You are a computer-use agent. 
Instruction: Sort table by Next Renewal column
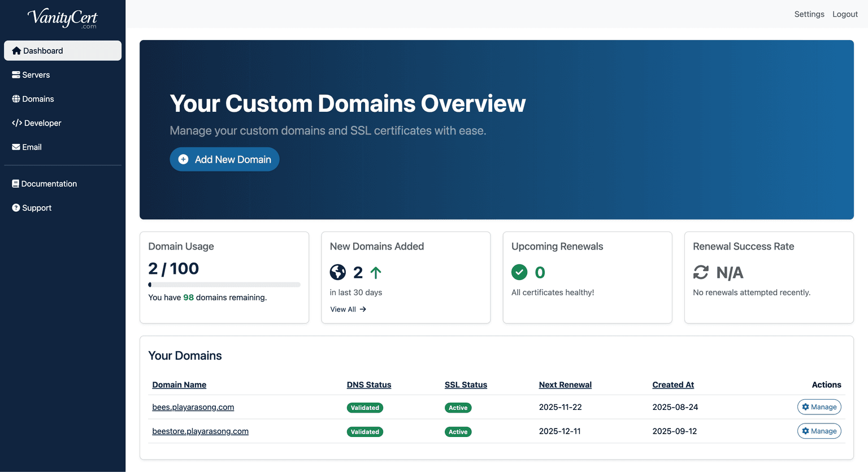tap(565, 384)
